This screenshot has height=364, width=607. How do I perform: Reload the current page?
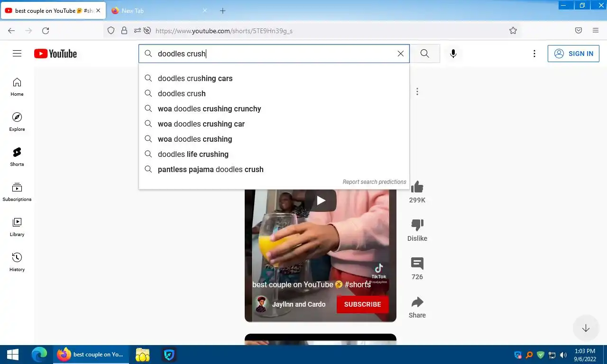46,30
